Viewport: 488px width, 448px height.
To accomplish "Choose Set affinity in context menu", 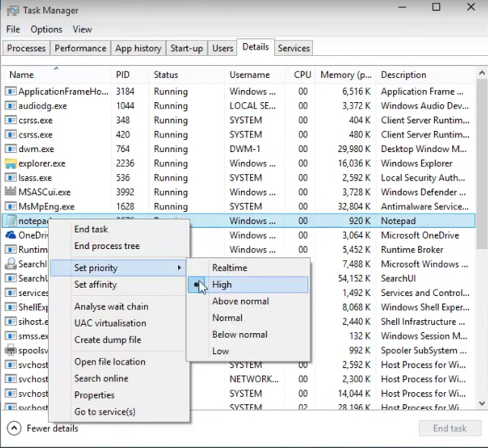I will click(x=119, y=284).
